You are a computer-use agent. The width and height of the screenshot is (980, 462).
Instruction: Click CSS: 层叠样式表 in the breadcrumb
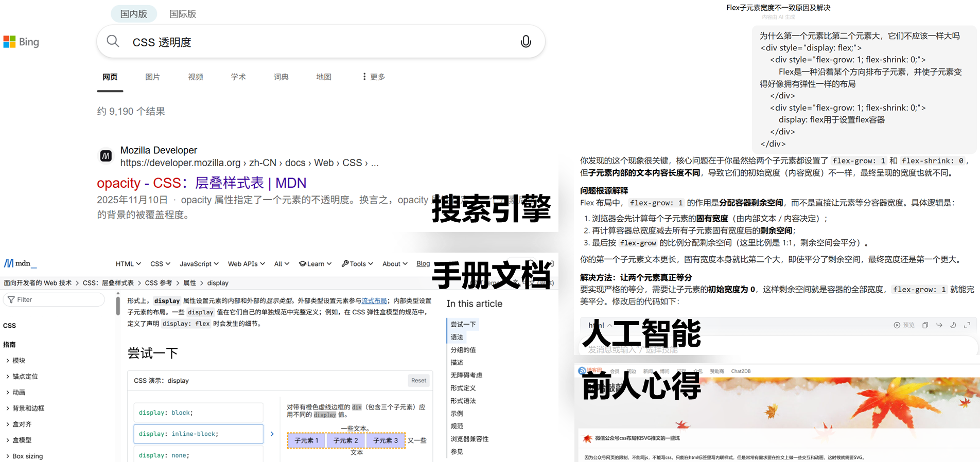[108, 283]
